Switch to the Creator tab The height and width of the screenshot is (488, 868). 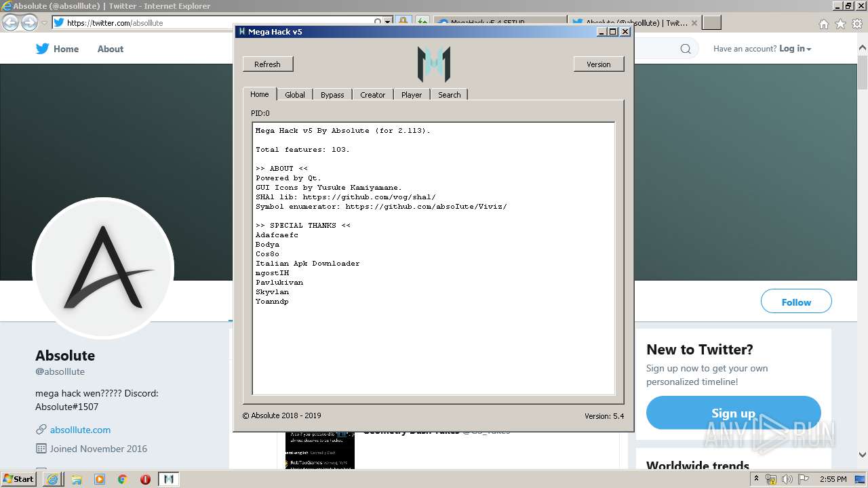tap(372, 95)
